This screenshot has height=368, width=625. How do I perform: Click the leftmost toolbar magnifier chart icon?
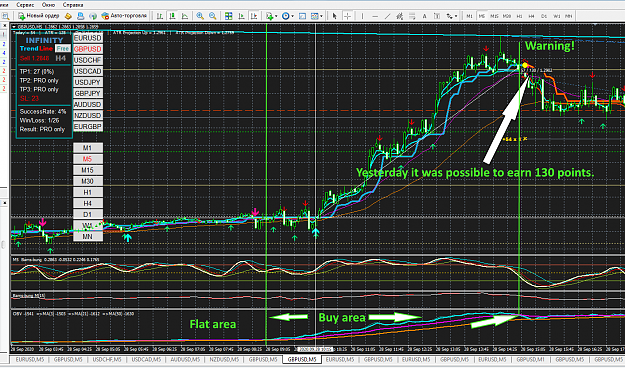5,16
